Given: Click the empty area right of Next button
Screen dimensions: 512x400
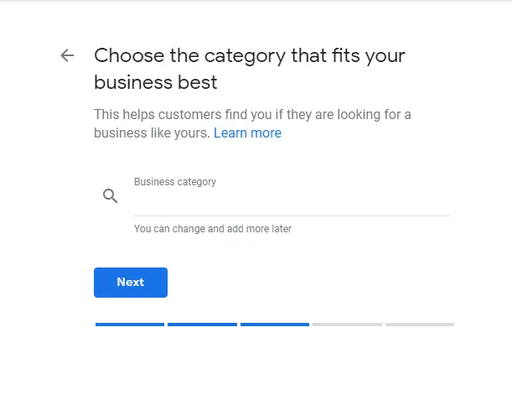Looking at the screenshot, I should [x=300, y=282].
